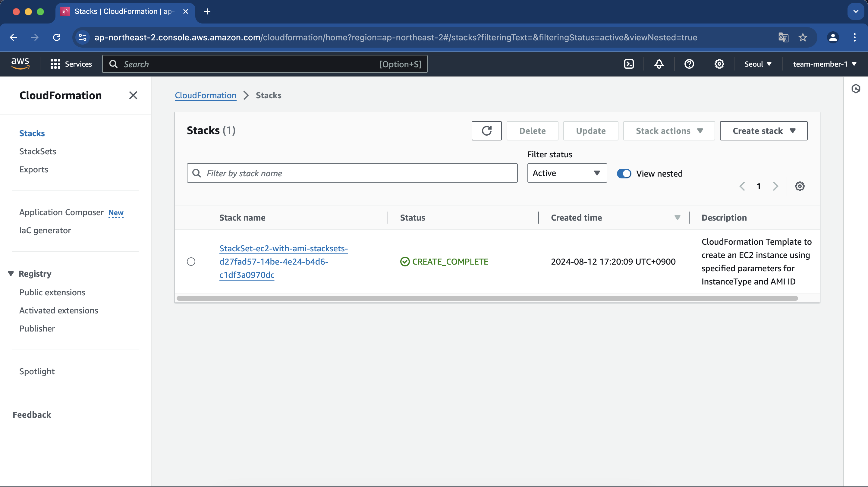The width and height of the screenshot is (868, 487).
Task: Open AWS CloudShell terminal icon
Action: point(629,64)
